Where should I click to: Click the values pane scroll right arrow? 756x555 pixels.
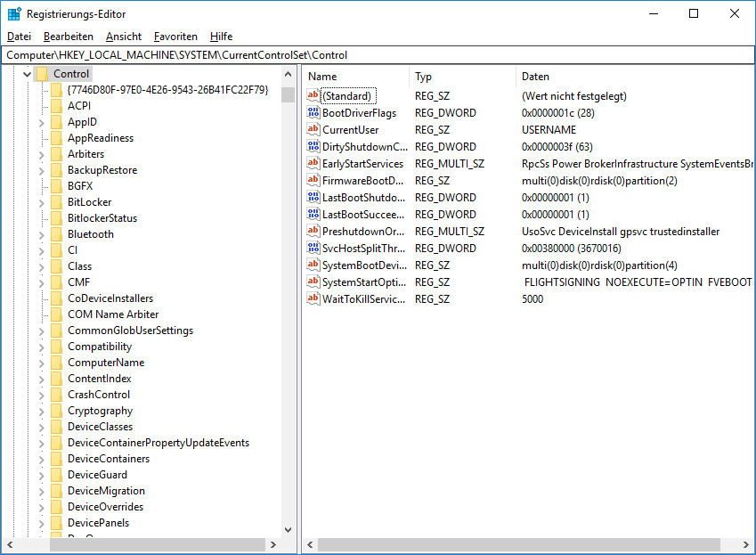click(x=746, y=545)
